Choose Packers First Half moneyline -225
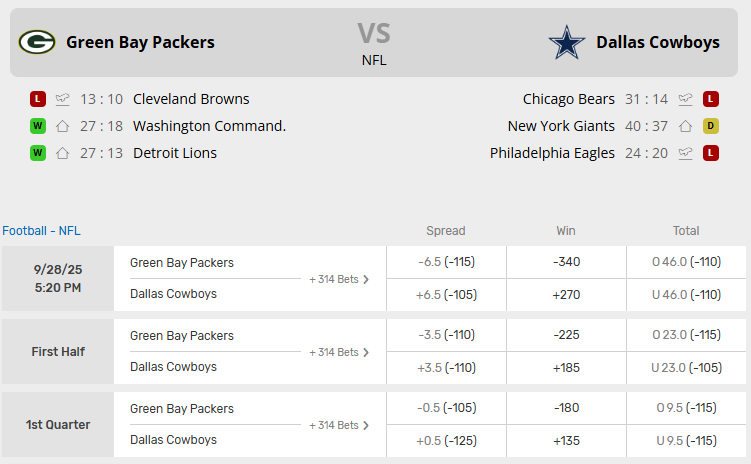 pyautogui.click(x=566, y=335)
